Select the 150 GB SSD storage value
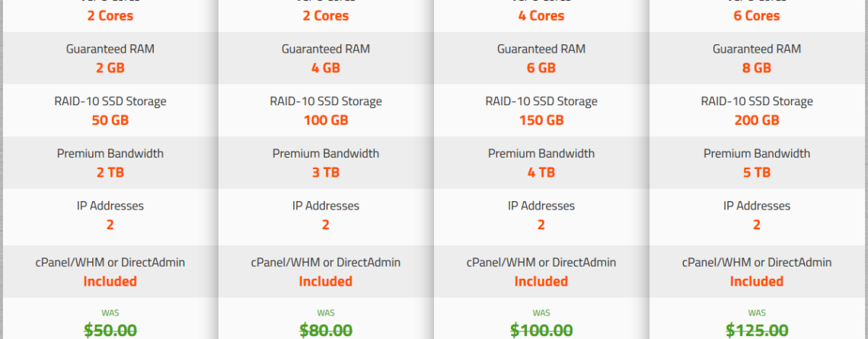This screenshot has height=339, width=868. [x=541, y=120]
